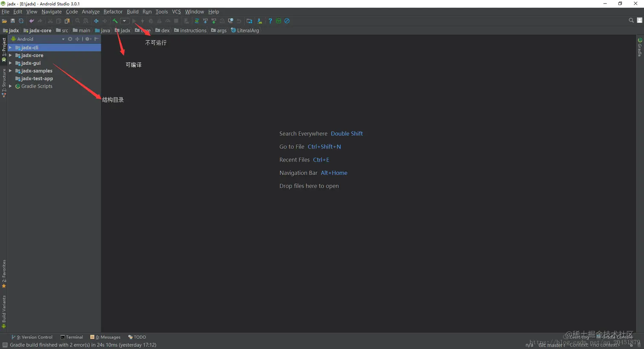644x349 pixels.
Task: Expand the jadx-samples module
Action: [10, 71]
